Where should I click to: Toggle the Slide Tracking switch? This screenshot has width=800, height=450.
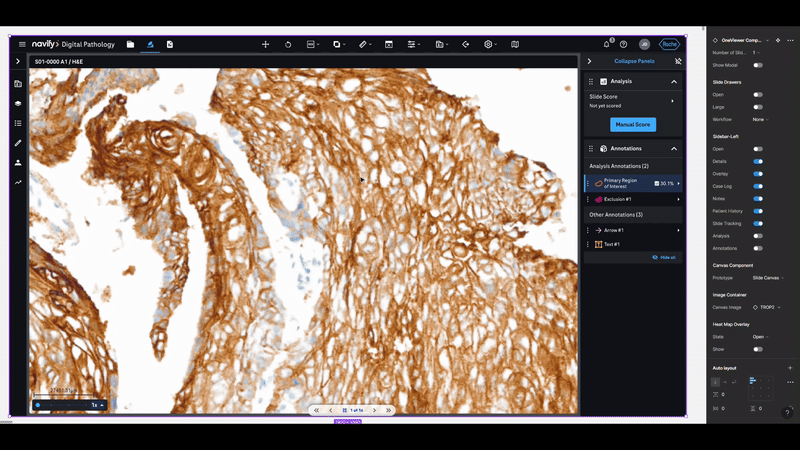click(758, 223)
